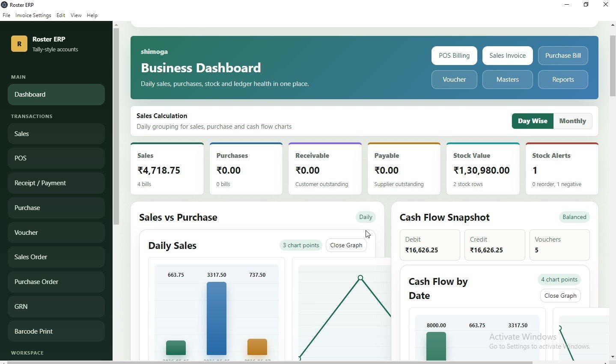Screen dimensions: 616x364
Task: Click the main content scroll up arrow
Action: pos(613,25)
